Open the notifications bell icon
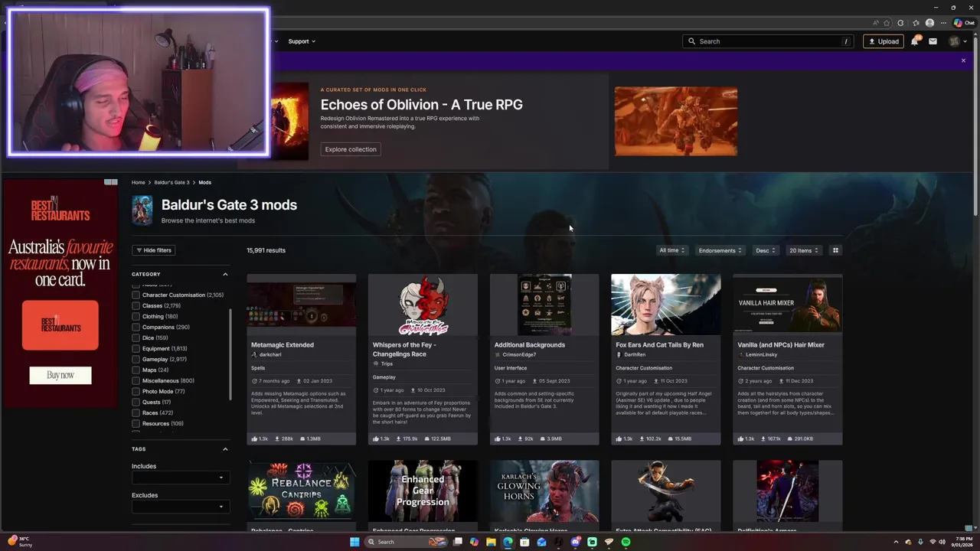980x551 pixels. coord(914,41)
